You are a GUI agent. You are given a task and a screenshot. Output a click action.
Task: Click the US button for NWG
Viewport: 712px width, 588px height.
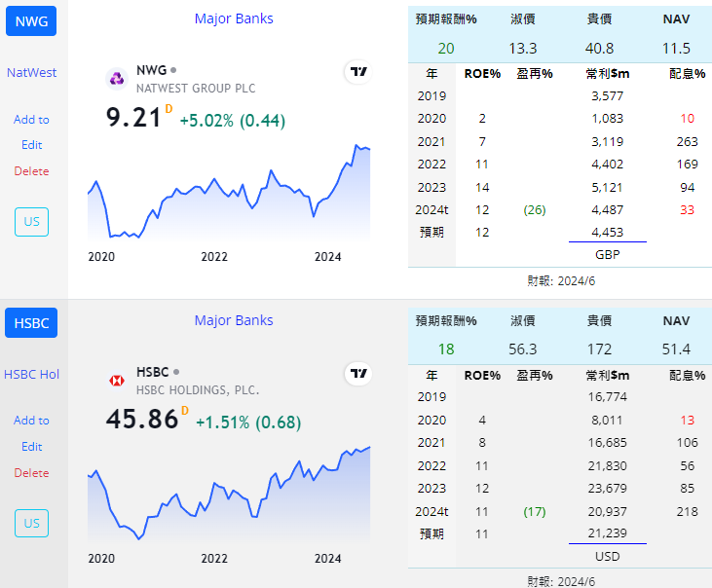31,222
